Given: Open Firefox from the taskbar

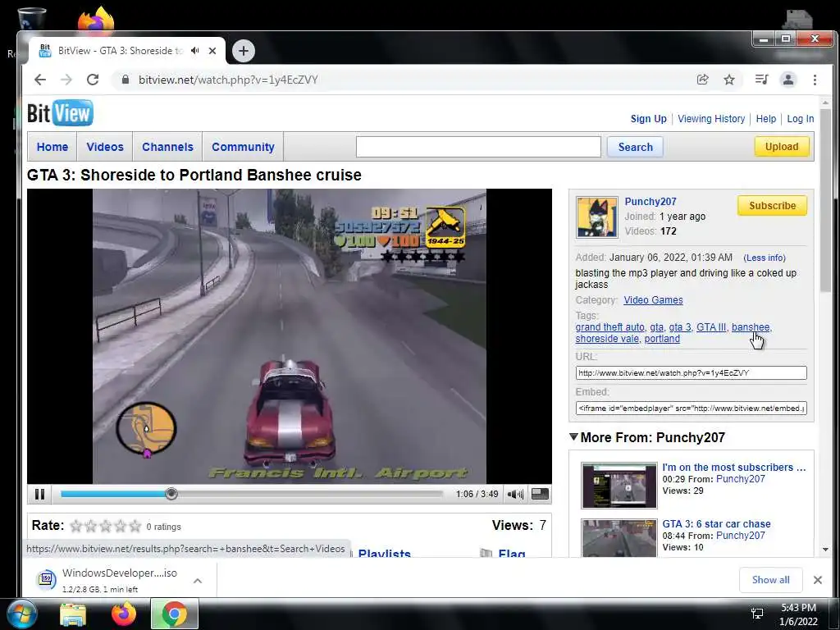Looking at the screenshot, I should point(123,614).
